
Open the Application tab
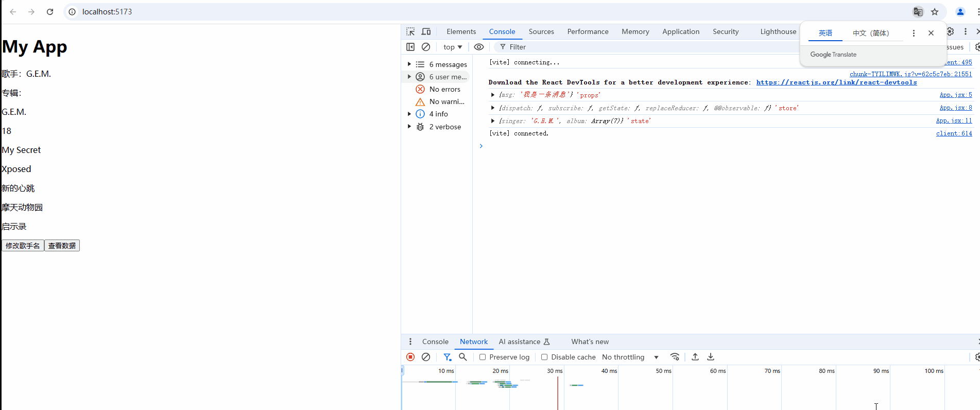coord(681,31)
